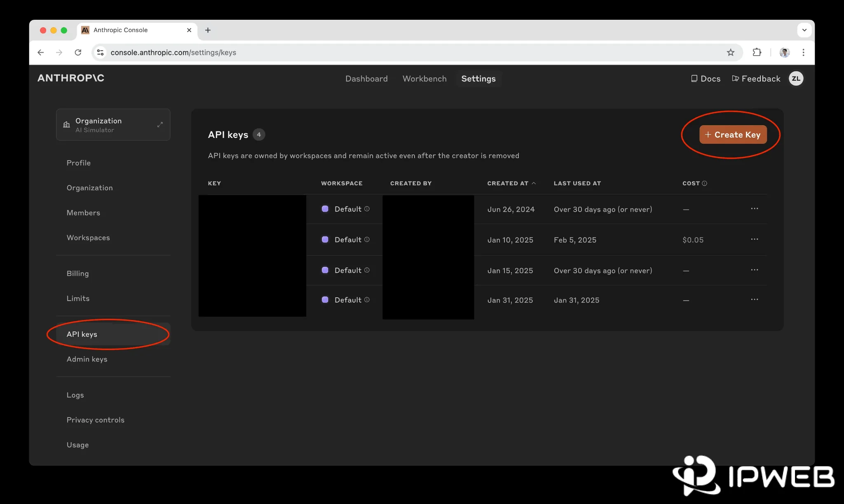The height and width of the screenshot is (504, 844).
Task: Open the Organization settings page
Action: pyautogui.click(x=90, y=188)
